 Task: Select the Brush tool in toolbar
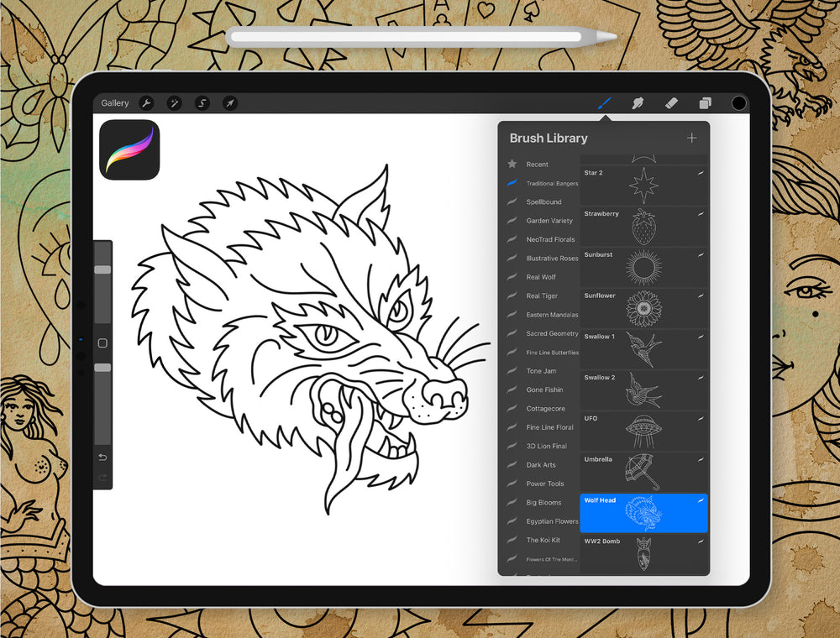603,103
